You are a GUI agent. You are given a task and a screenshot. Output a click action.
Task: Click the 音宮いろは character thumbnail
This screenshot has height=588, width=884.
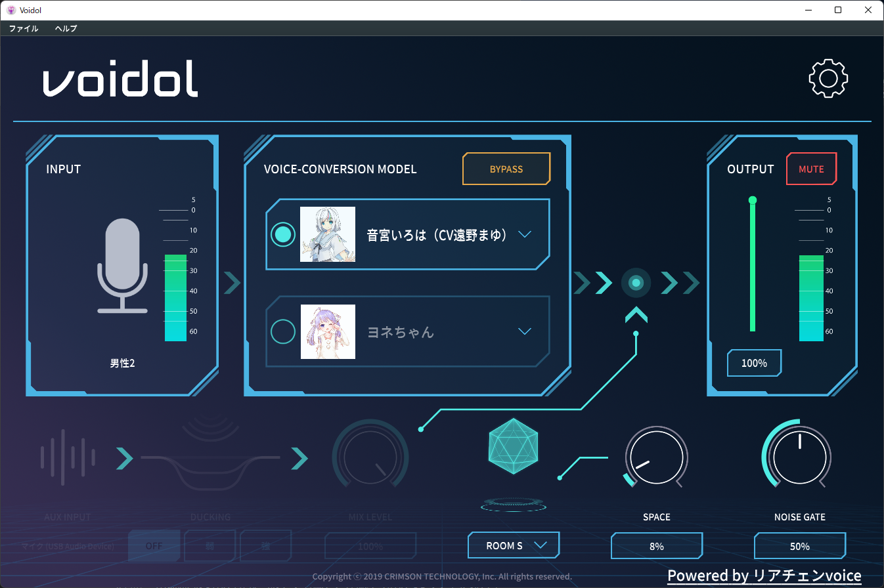[328, 234]
